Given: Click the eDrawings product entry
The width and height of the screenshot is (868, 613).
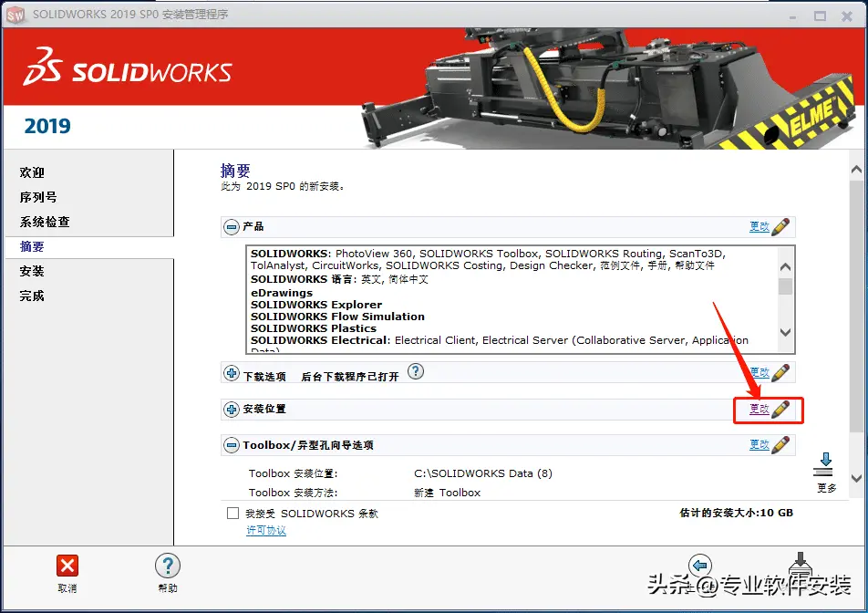Looking at the screenshot, I should pyautogui.click(x=282, y=293).
